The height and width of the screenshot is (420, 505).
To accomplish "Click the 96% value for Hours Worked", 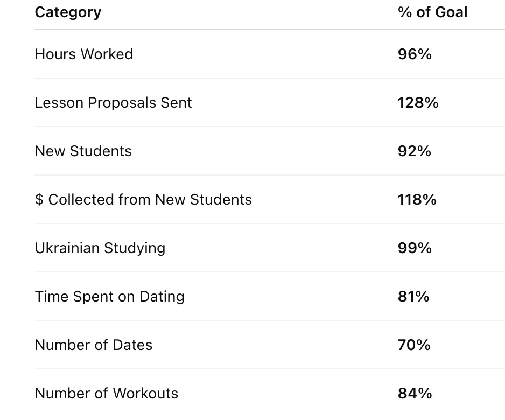I will [x=415, y=54].
